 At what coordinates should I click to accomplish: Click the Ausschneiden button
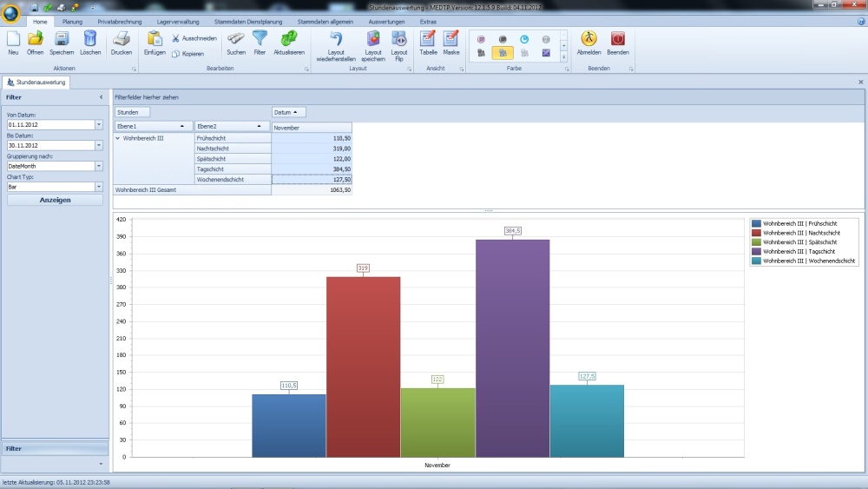click(x=194, y=38)
